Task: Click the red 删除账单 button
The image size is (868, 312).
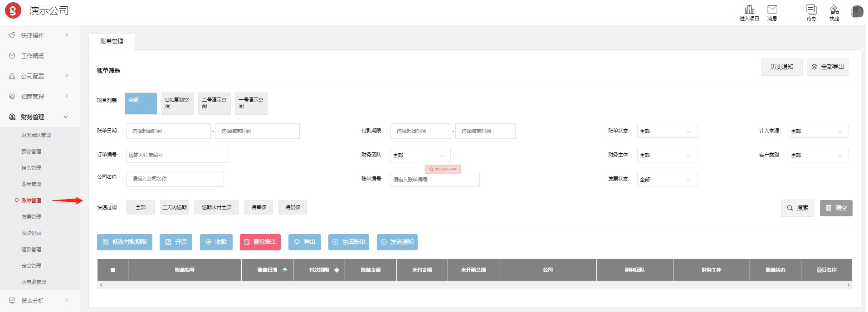Action: pos(260,242)
